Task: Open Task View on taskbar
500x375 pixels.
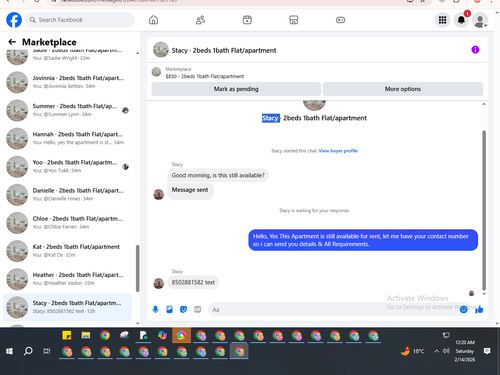Action: coord(47,351)
